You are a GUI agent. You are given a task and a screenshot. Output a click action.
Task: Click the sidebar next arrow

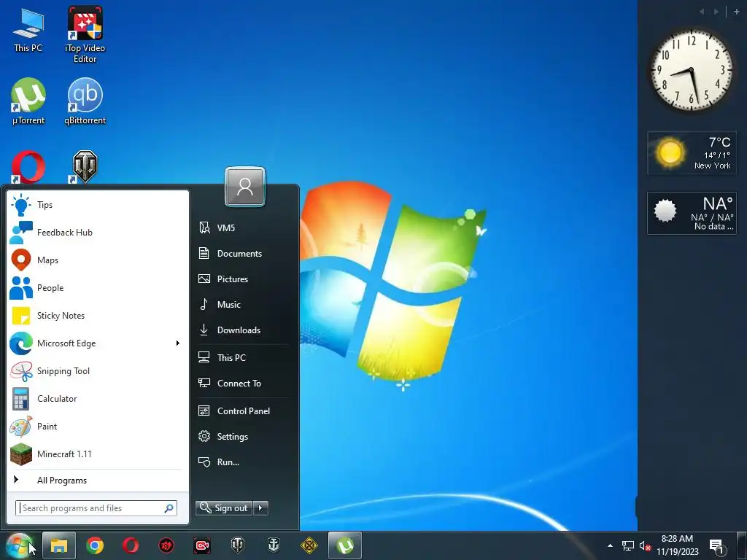[716, 12]
